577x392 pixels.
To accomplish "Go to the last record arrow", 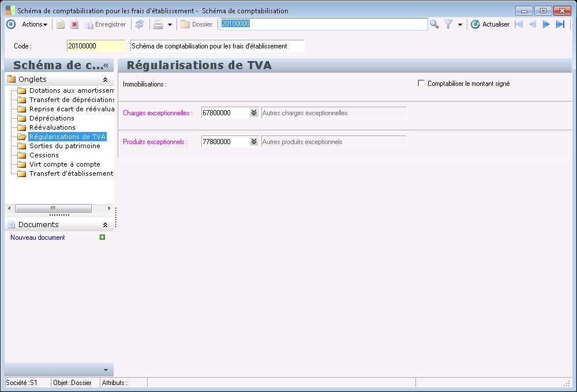I will click(x=560, y=24).
